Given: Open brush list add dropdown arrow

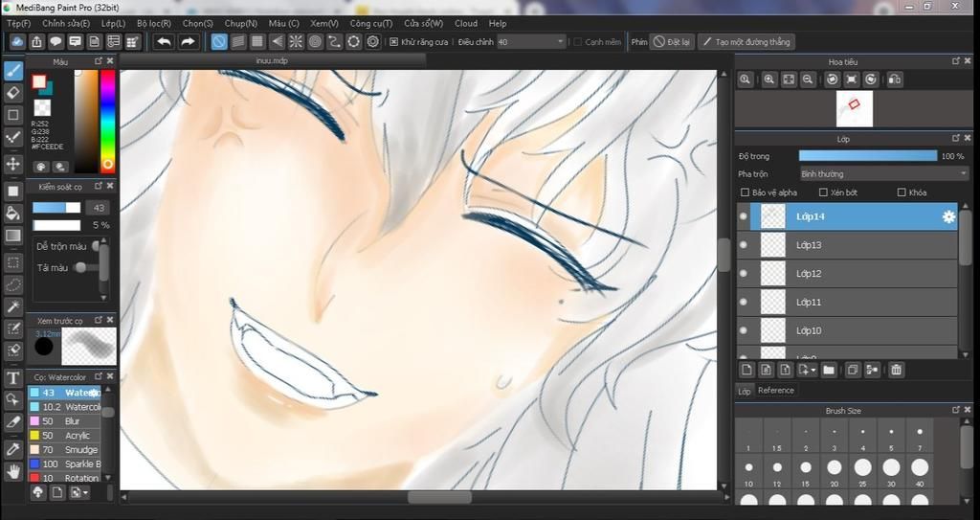Looking at the screenshot, I should tap(85, 493).
